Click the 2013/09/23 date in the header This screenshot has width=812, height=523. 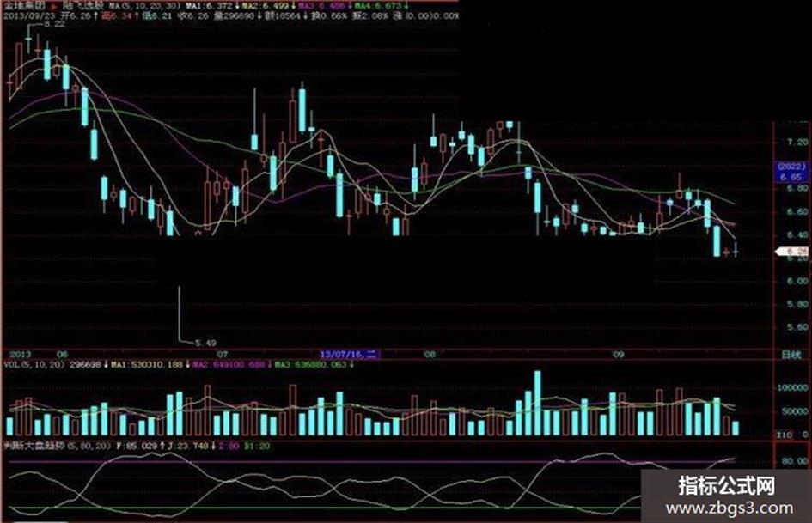29,16
